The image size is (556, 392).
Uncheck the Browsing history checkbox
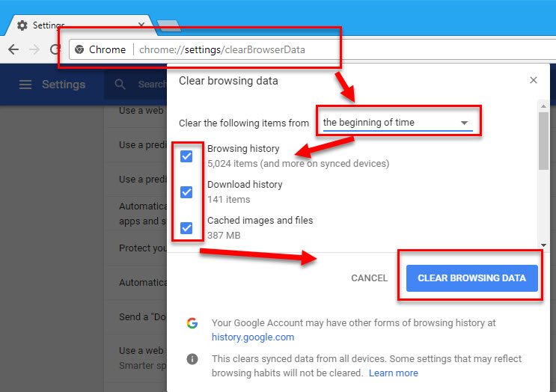tap(186, 156)
